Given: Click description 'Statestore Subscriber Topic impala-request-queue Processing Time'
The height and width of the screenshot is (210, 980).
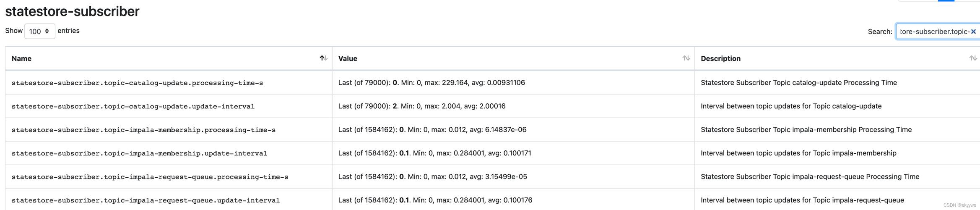Looking at the screenshot, I should pos(810,177).
